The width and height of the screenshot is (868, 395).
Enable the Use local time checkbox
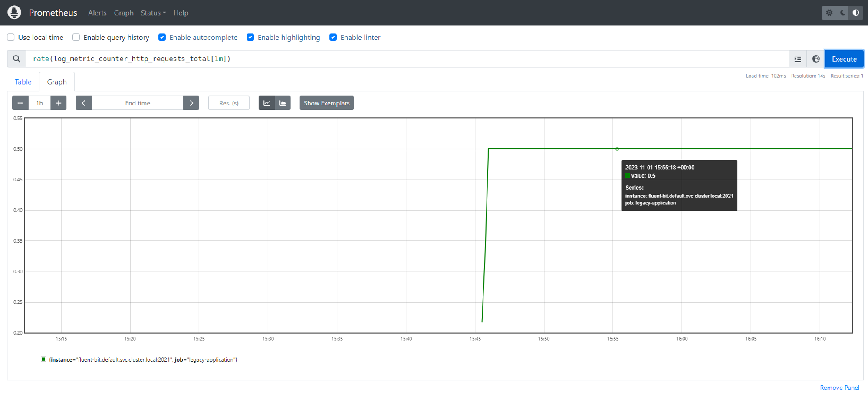click(11, 38)
